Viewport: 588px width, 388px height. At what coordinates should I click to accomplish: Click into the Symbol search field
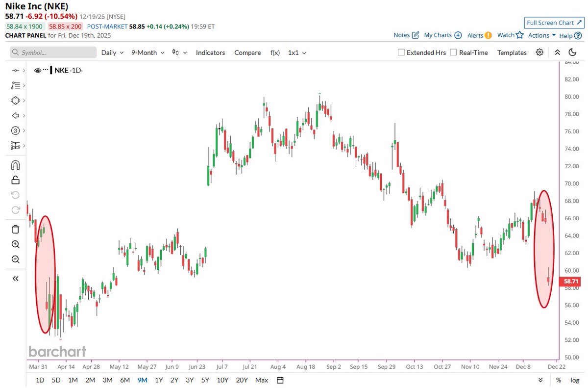click(x=53, y=52)
